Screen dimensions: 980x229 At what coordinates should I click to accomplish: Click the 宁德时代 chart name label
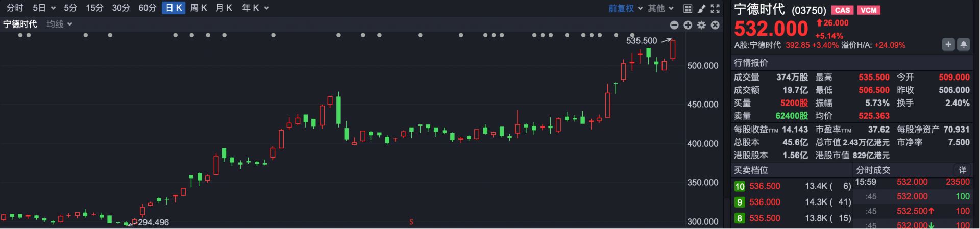[x=20, y=24]
